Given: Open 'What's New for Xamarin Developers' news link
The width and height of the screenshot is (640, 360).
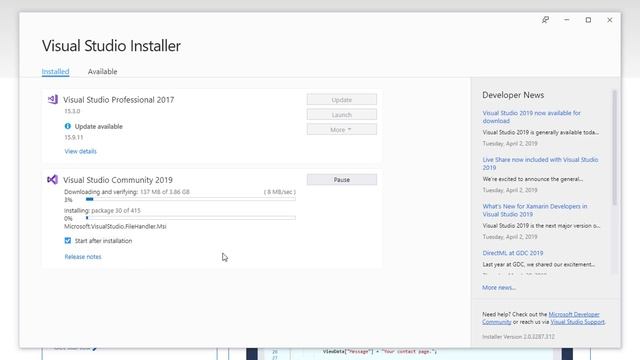Looking at the screenshot, I should [x=535, y=210].
